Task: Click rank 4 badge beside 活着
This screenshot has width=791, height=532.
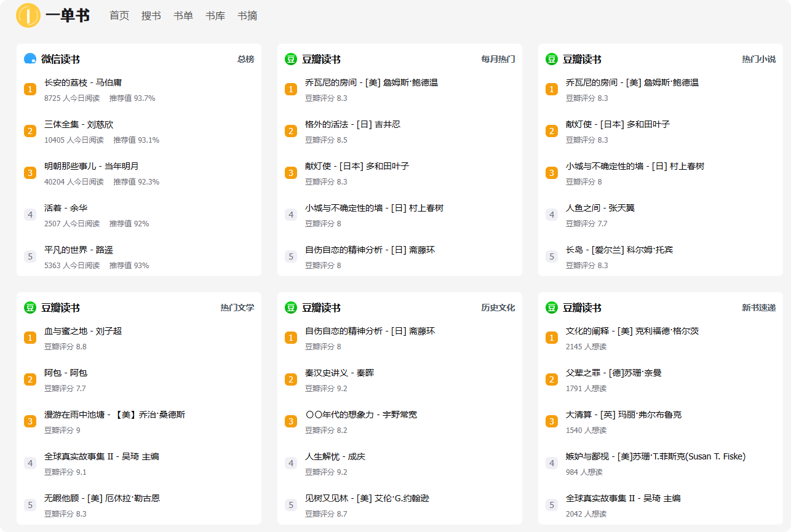Action: coord(30,215)
